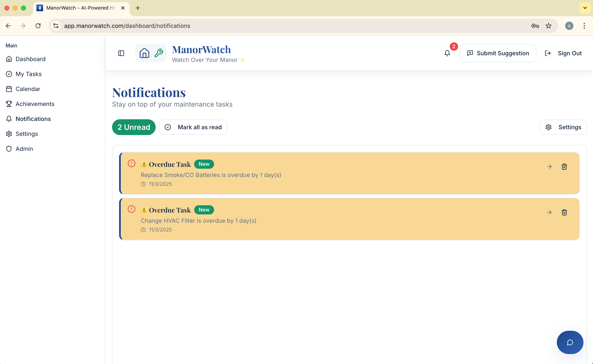
Task: Click the ManorWatch home logo icon
Action: (144, 53)
